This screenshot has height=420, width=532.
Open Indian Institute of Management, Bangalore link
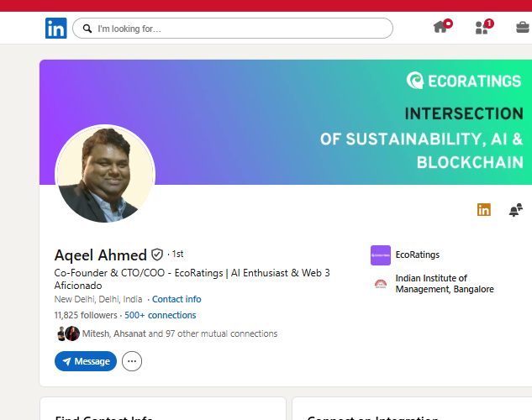tap(445, 284)
